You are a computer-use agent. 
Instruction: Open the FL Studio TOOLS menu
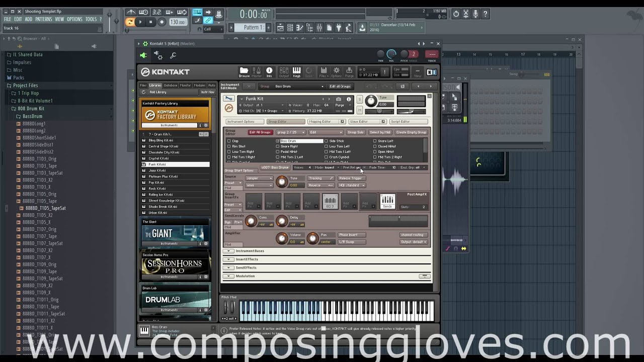(x=91, y=19)
